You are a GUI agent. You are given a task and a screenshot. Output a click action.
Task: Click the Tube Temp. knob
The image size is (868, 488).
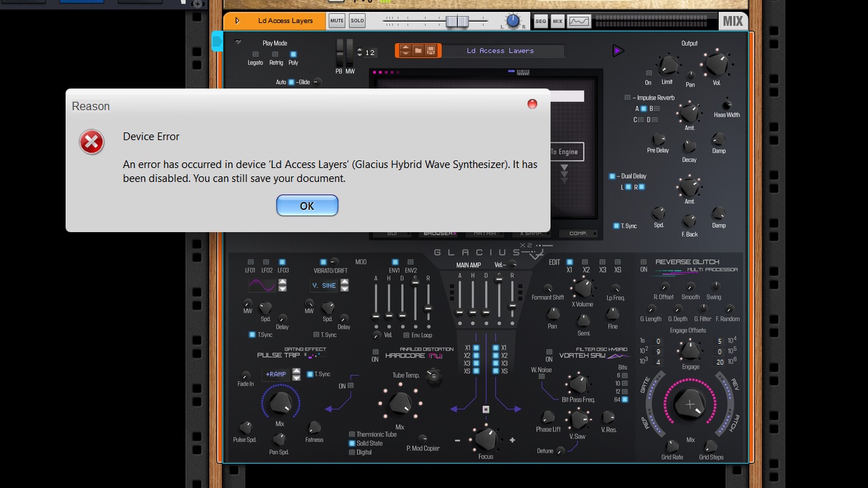point(434,377)
